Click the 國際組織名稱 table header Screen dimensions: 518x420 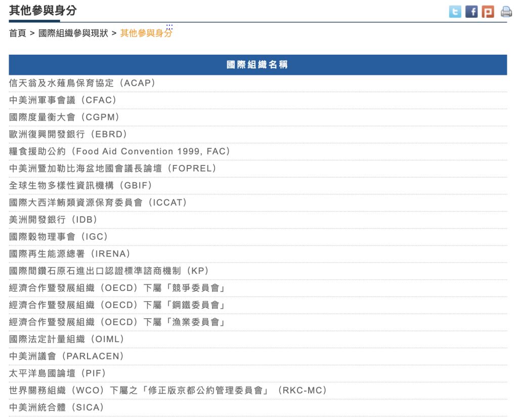click(257, 65)
